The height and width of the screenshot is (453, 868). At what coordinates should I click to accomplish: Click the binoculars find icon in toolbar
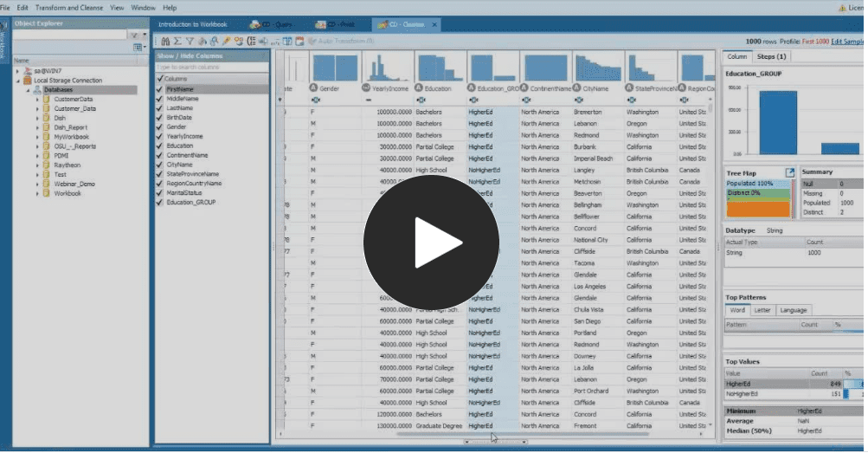[166, 41]
